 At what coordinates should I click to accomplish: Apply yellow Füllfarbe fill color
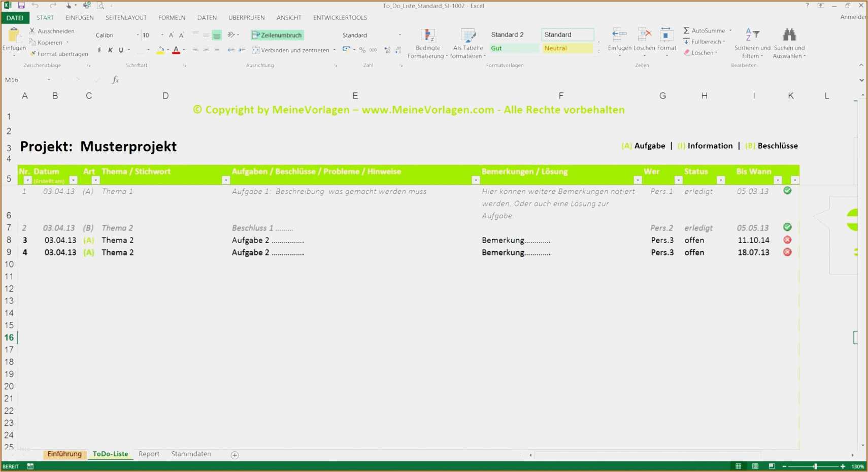click(160, 50)
